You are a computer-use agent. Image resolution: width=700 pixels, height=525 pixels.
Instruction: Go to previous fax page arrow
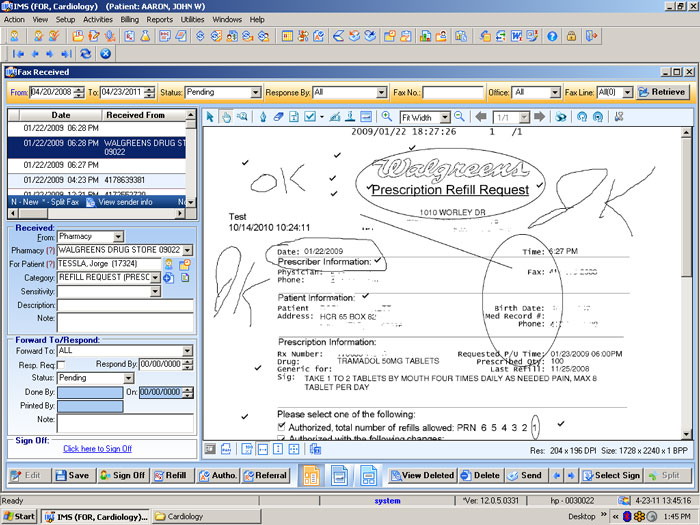pyautogui.click(x=481, y=117)
